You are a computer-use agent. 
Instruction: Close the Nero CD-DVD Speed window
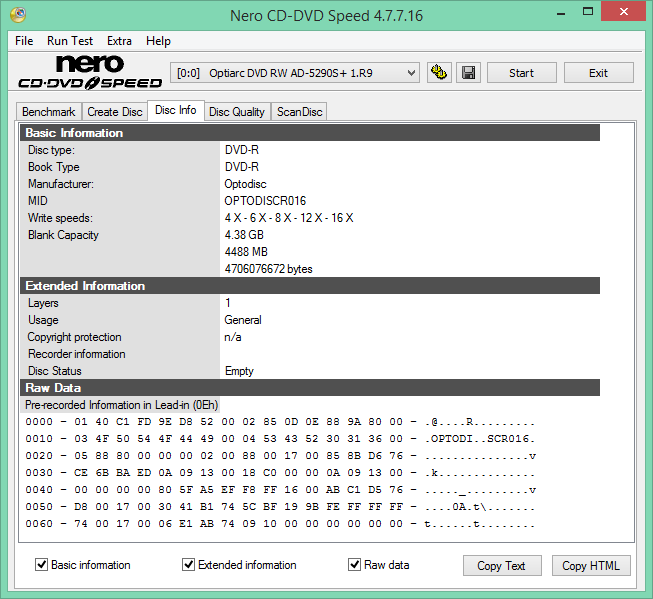(624, 12)
